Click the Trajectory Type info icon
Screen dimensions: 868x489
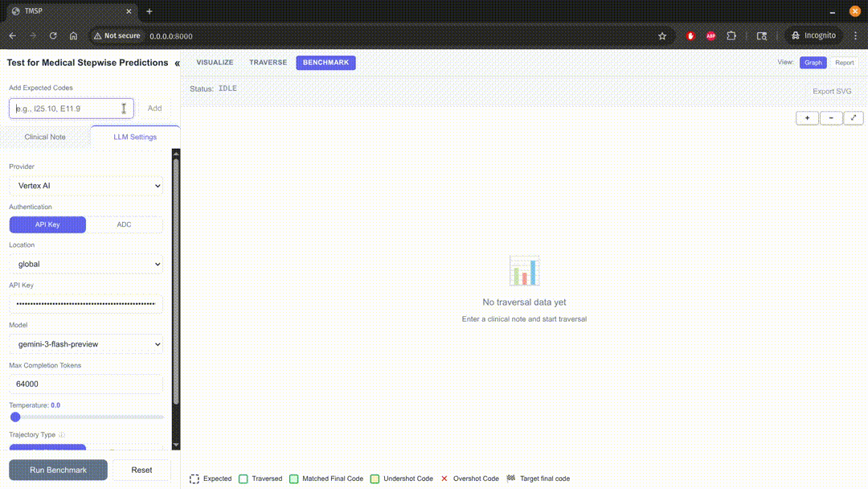coord(62,435)
